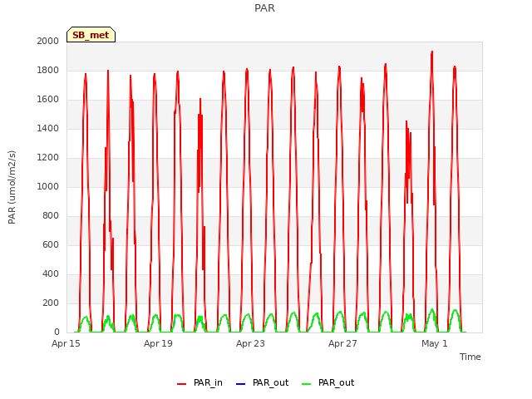Click the 1400 y-axis tick label

point(48,128)
